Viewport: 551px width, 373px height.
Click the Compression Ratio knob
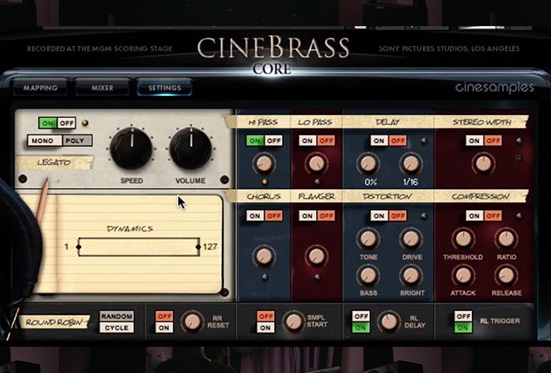tap(506, 239)
